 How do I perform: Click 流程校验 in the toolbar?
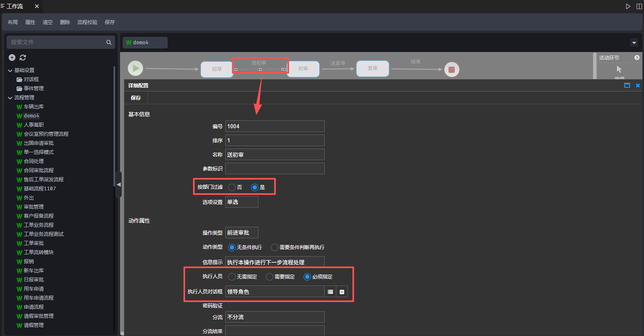click(87, 22)
